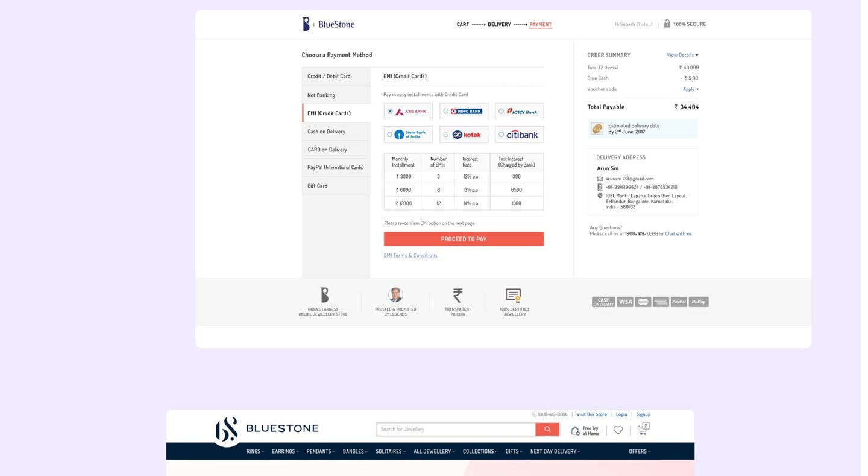This screenshot has width=868, height=476.
Task: Select the HDFC Bank radio option
Action: coord(445,111)
